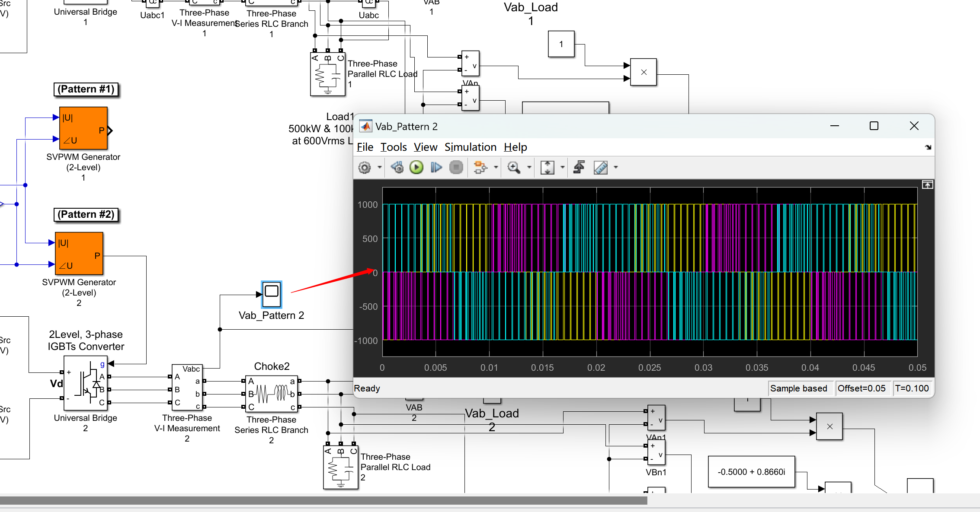This screenshot has width=980, height=512.
Task: Select the Zoom magnifier tool
Action: [514, 168]
